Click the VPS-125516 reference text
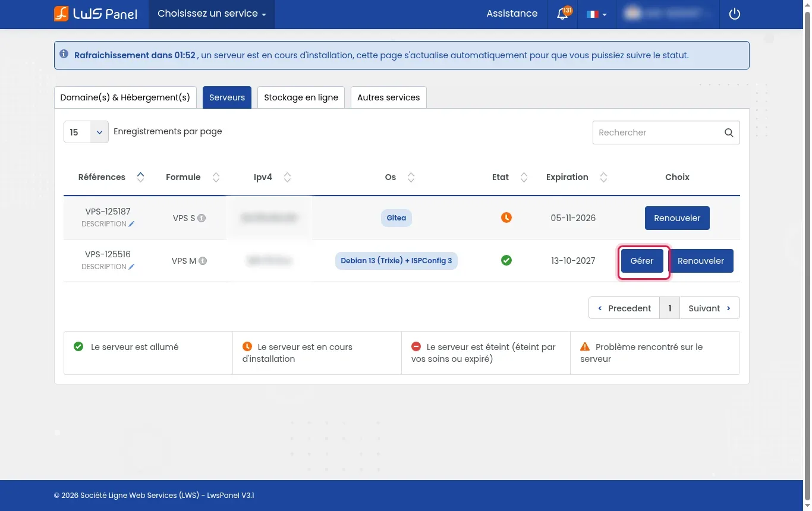The height and width of the screenshot is (511, 812). (x=108, y=254)
